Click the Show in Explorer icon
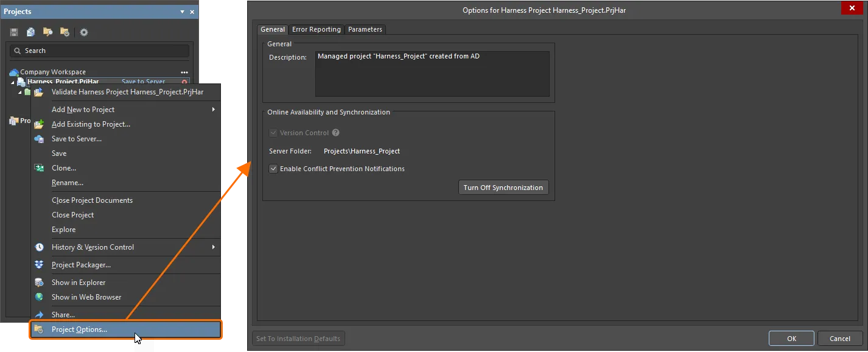Screen dimensions: 868x352 (x=39, y=283)
